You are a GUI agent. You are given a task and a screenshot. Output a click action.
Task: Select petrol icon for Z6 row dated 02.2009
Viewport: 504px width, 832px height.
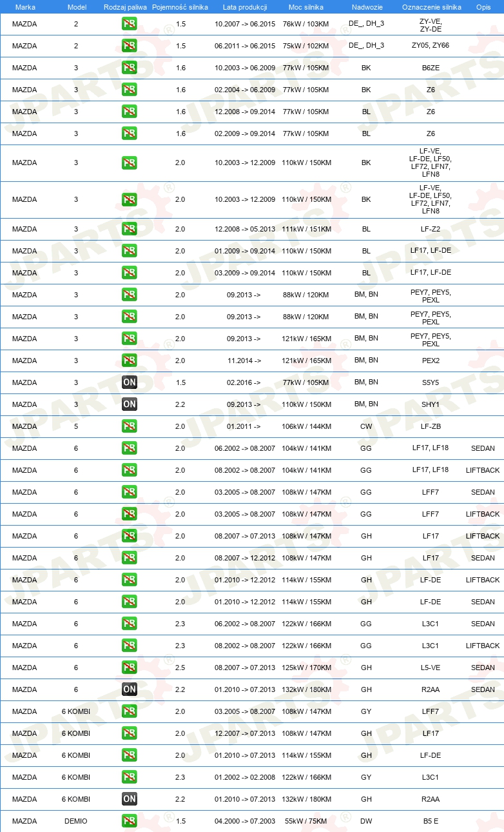130,134
